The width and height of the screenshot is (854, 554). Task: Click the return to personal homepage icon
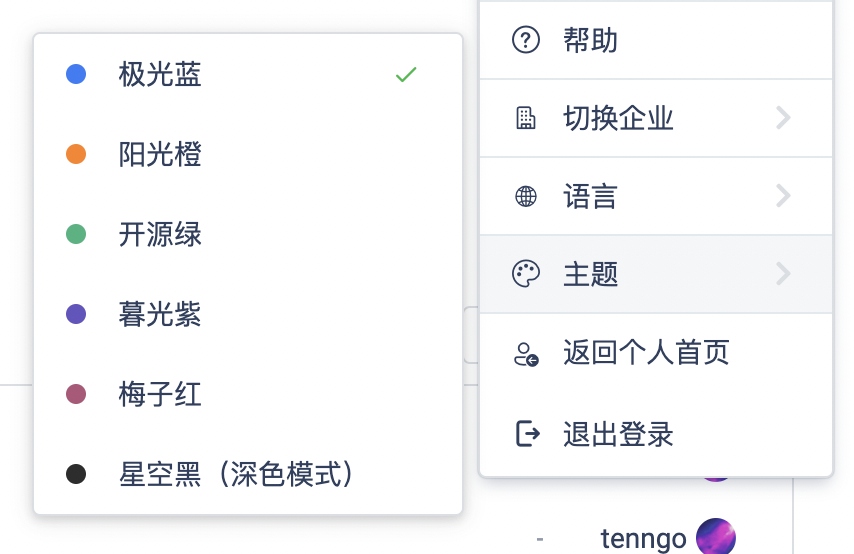click(526, 354)
